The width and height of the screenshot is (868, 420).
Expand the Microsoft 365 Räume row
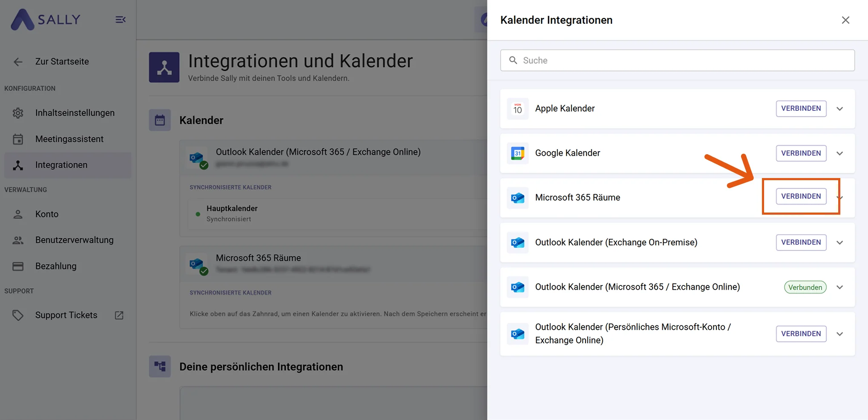tap(841, 198)
